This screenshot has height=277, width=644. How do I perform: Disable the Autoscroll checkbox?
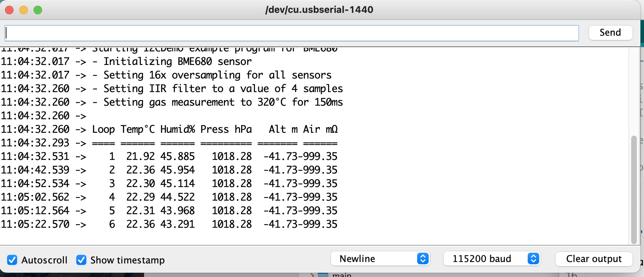(x=12, y=260)
